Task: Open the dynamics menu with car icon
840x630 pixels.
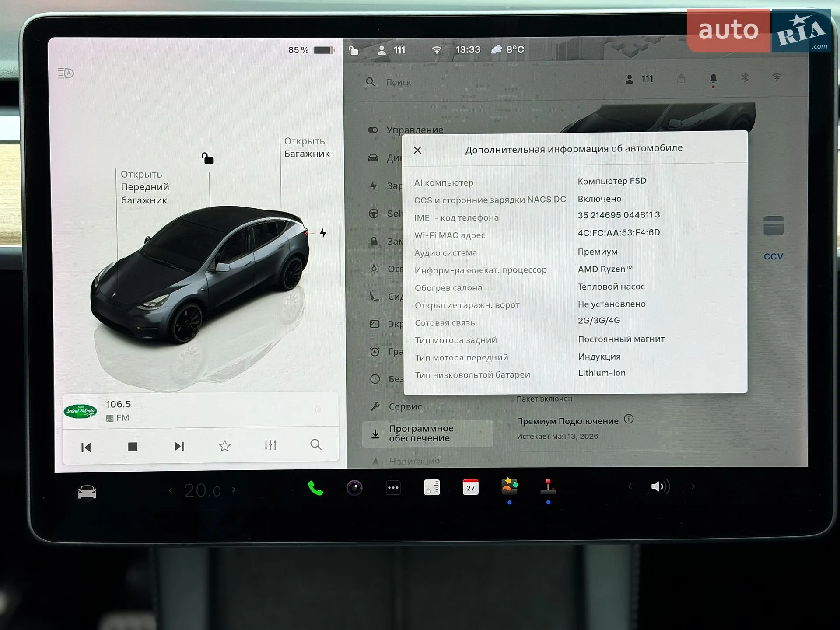Action: [x=373, y=158]
